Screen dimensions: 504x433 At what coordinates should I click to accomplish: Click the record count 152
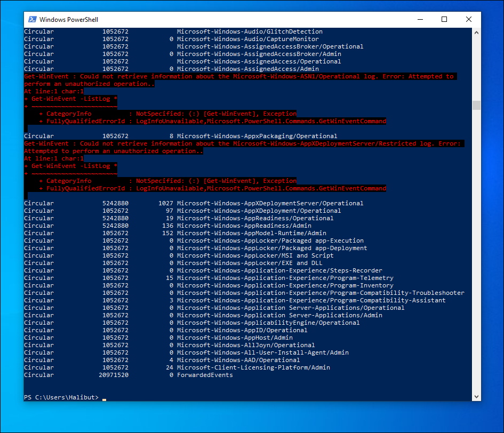(167, 233)
